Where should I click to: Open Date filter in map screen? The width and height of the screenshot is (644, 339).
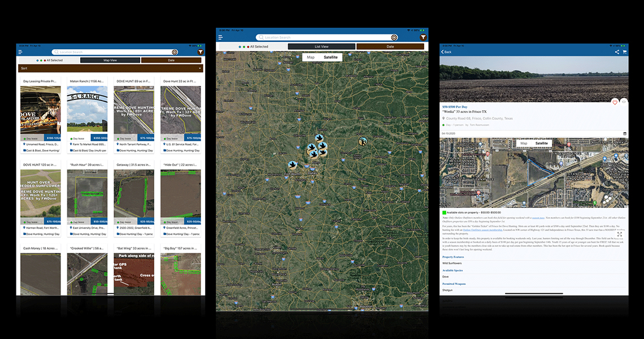[390, 46]
